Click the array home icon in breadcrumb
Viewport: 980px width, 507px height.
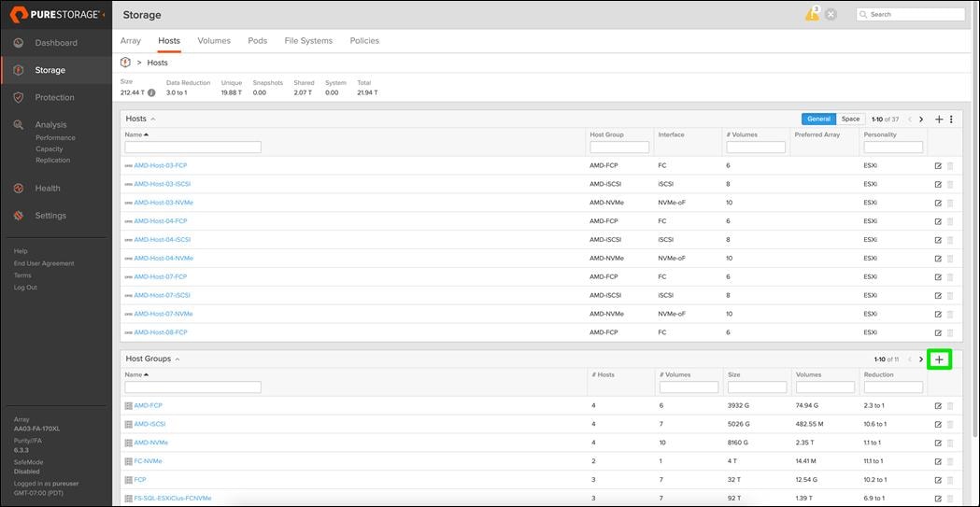[125, 63]
